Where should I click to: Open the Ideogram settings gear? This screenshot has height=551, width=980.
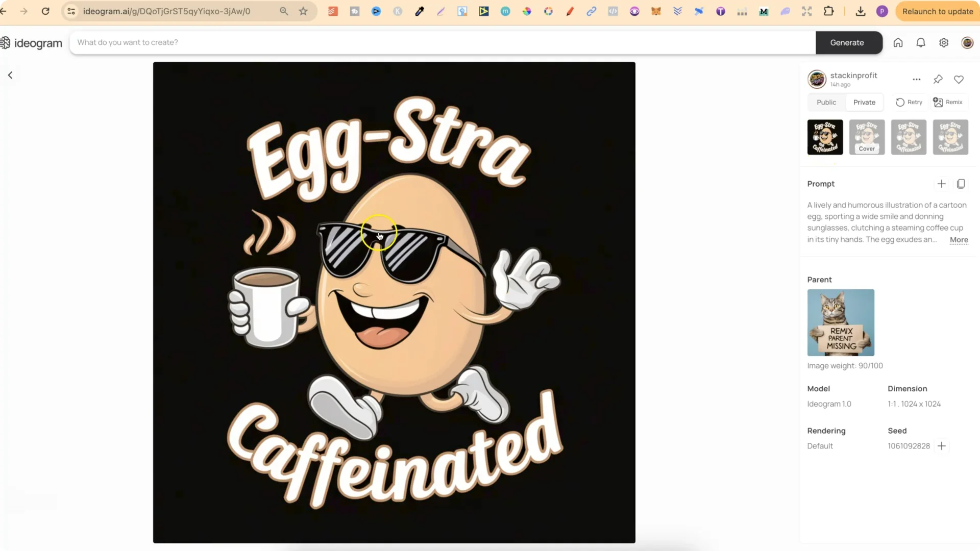[x=943, y=42]
